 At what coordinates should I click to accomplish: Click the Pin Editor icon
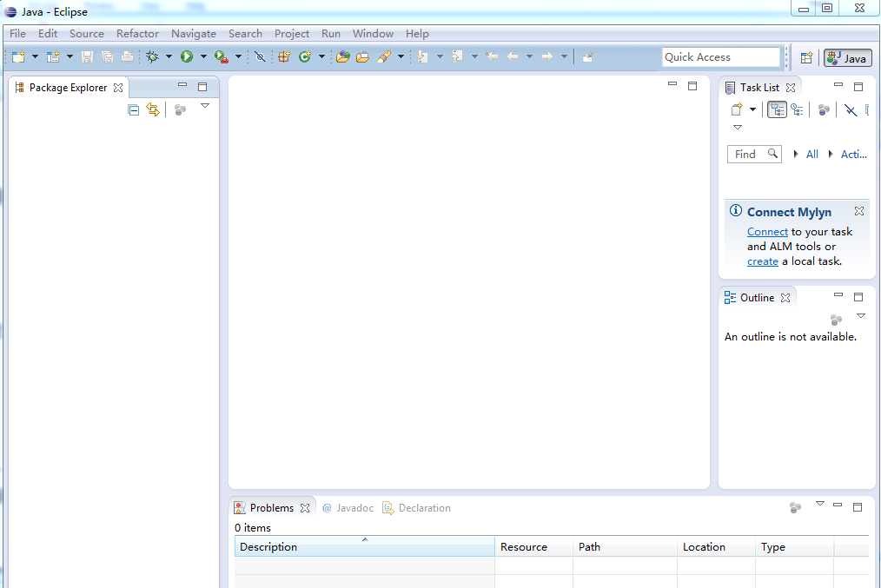[587, 56]
